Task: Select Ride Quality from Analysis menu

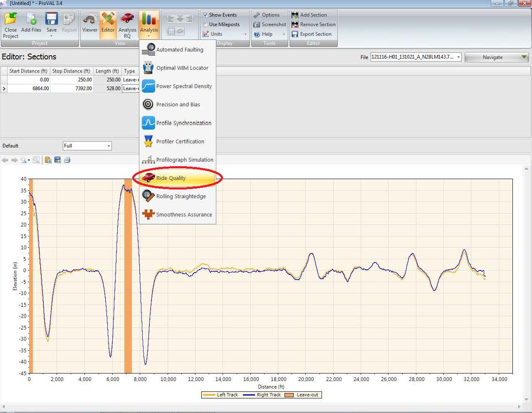Action: pyautogui.click(x=178, y=178)
